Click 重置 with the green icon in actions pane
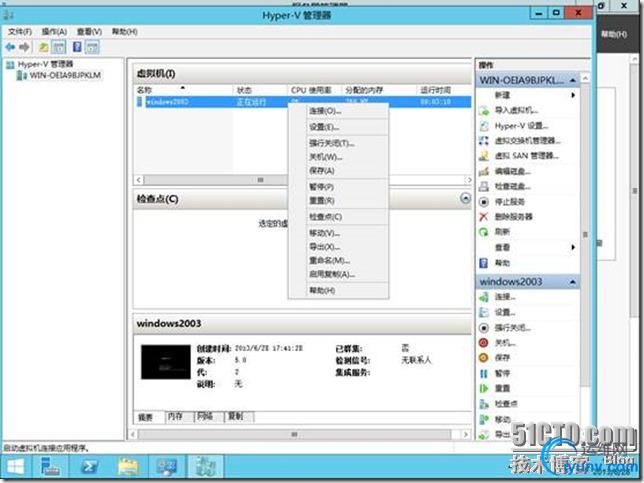The height and width of the screenshot is (483, 644). (x=502, y=388)
